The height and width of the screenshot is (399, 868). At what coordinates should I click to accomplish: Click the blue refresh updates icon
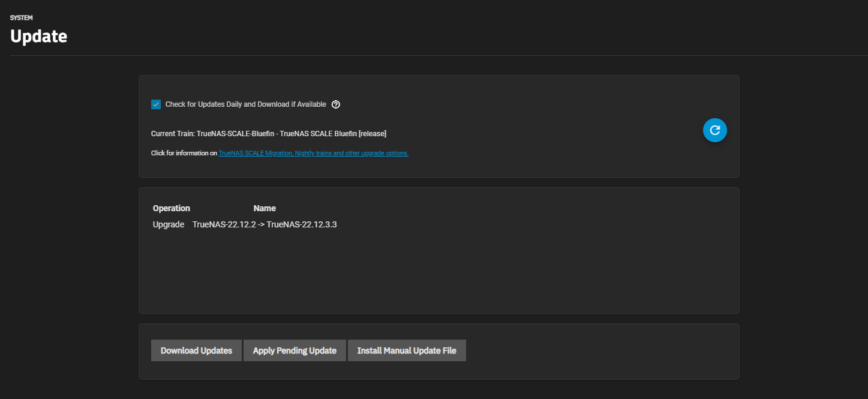pyautogui.click(x=714, y=130)
